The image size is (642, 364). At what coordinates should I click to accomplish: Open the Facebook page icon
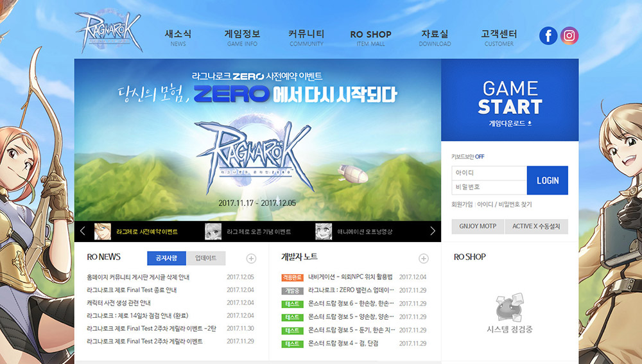click(548, 35)
